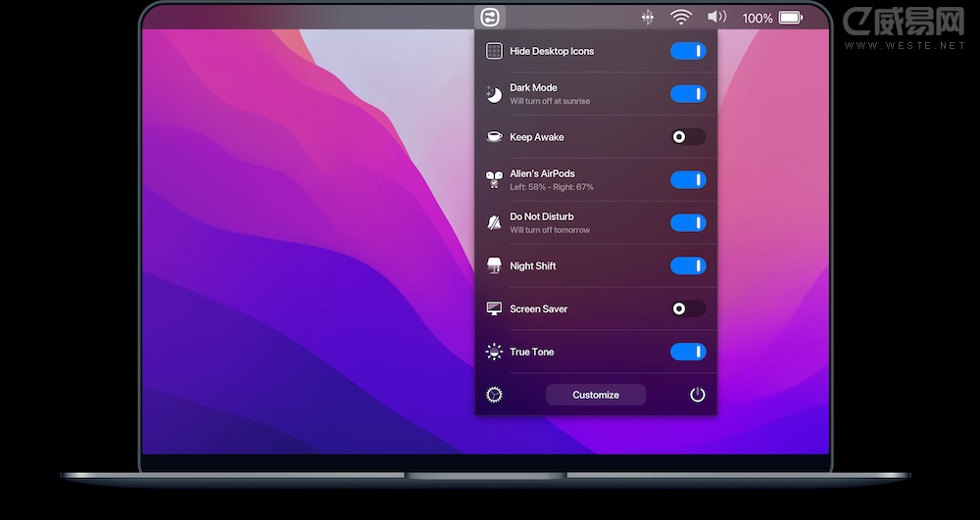This screenshot has width=980, height=520.
Task: Click the Dark Mode moon icon
Action: coord(495,94)
